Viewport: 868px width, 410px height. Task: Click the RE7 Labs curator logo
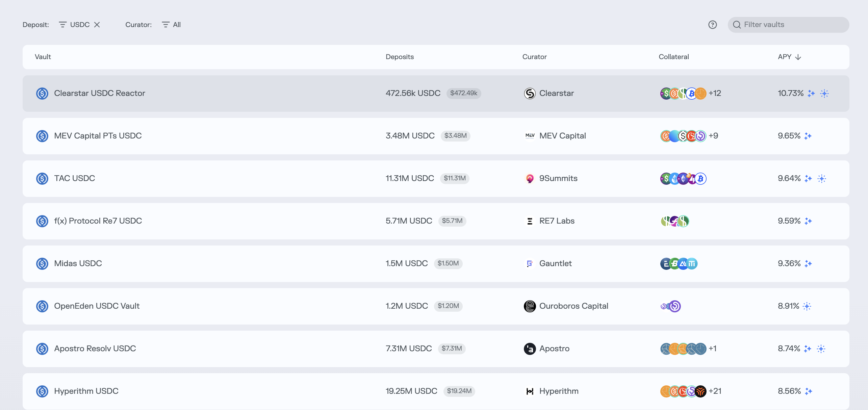(x=530, y=221)
